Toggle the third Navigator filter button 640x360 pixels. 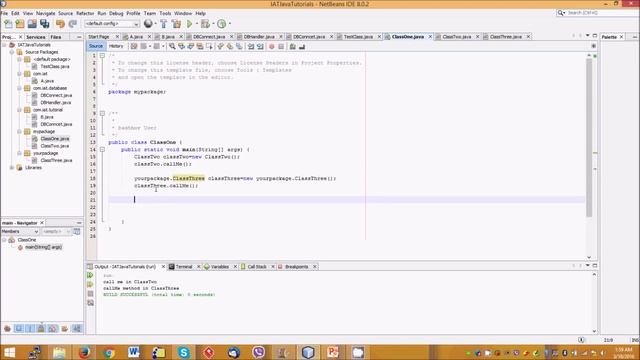pos(30,329)
